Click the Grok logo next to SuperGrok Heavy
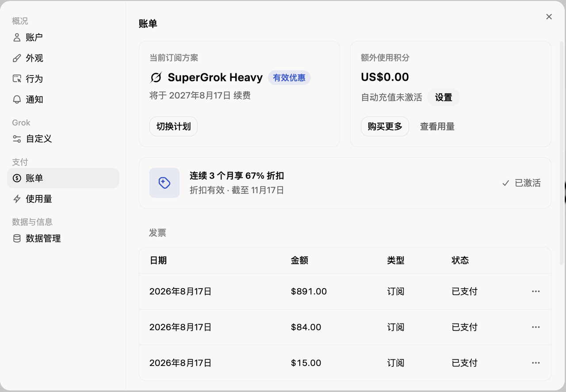The height and width of the screenshot is (392, 566). point(156,78)
